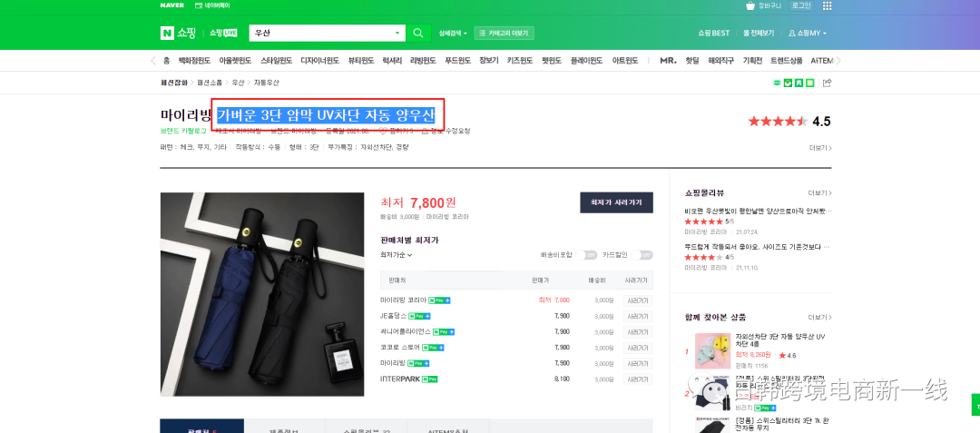Click the 정보 수정요청 icon link
Screen dimensions: 980x433
446,132
